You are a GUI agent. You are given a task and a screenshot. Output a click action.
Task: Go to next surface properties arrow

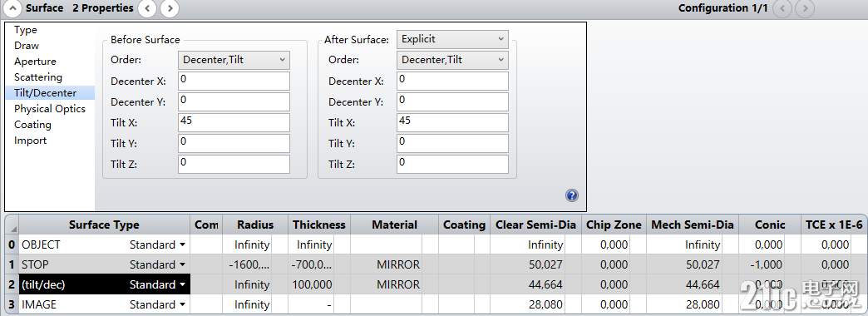pyautogui.click(x=170, y=8)
